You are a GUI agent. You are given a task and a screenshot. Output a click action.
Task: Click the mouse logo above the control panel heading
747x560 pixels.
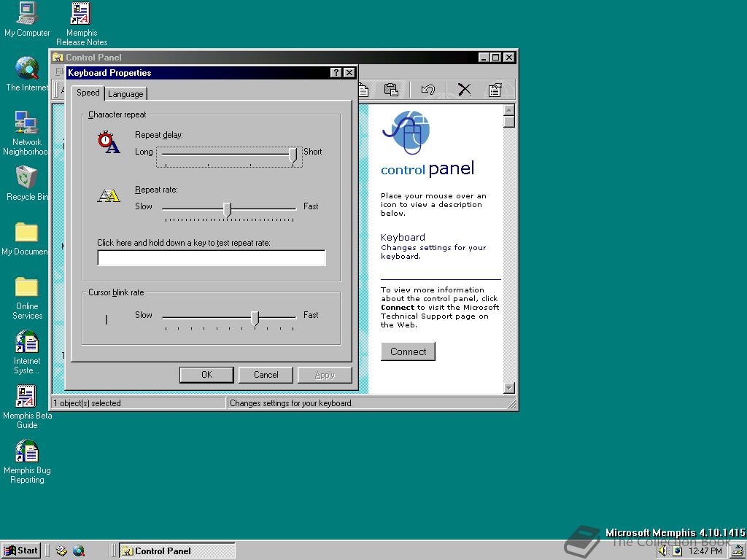click(x=406, y=133)
